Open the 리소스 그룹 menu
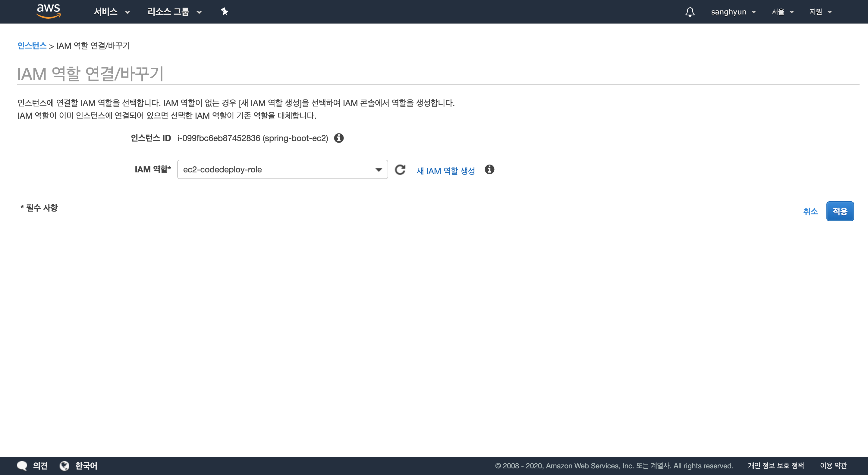The height and width of the screenshot is (475, 868). (x=174, y=12)
